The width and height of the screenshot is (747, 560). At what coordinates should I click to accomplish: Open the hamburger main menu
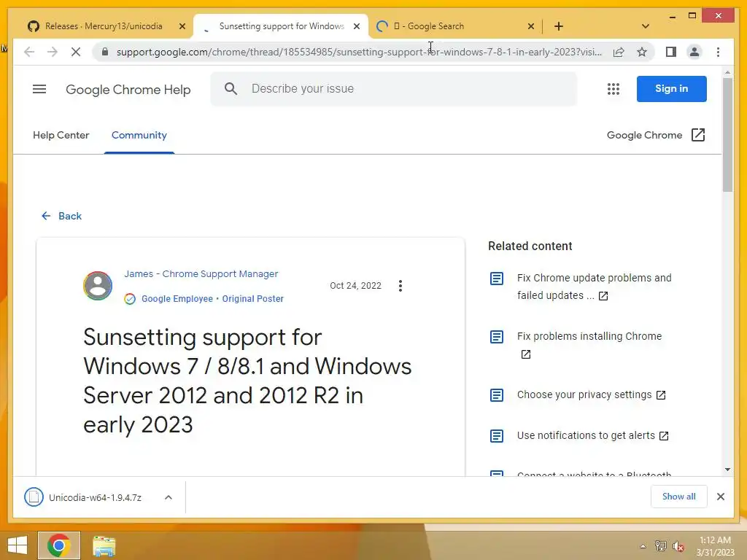click(39, 89)
